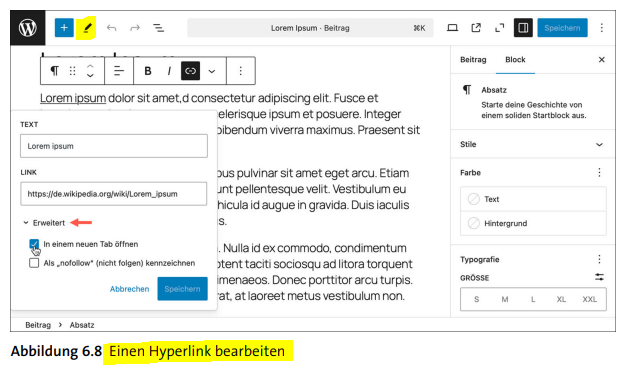
Task: Expand the Stile panel
Action: (533, 144)
